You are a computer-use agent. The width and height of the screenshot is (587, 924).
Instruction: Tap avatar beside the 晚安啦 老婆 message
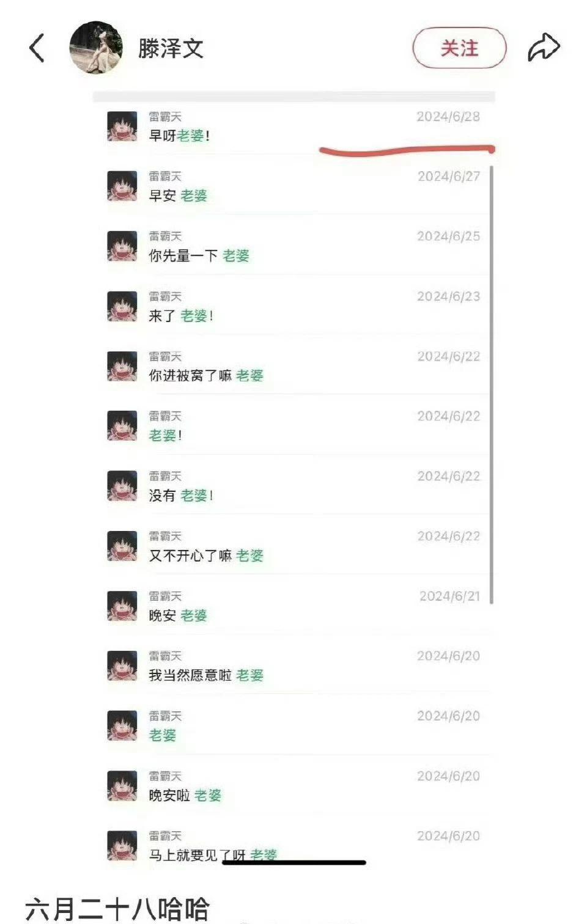122,786
